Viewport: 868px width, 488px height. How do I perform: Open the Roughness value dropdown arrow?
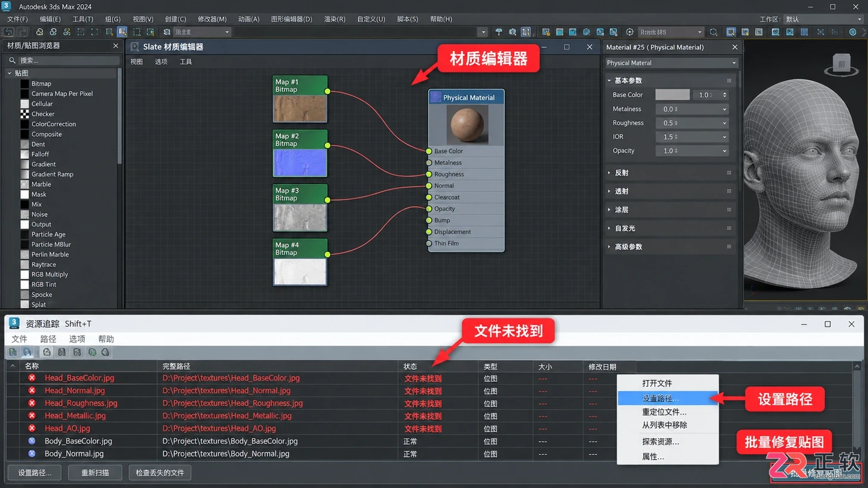pyautogui.click(x=724, y=123)
